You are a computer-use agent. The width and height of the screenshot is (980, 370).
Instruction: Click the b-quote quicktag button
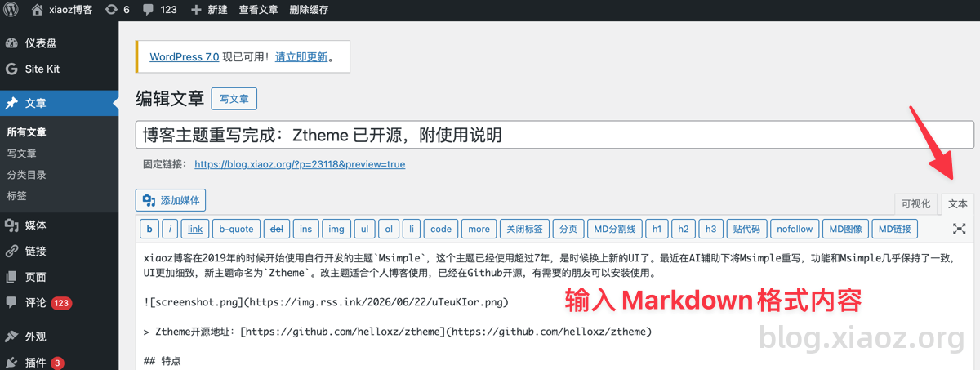pos(237,229)
